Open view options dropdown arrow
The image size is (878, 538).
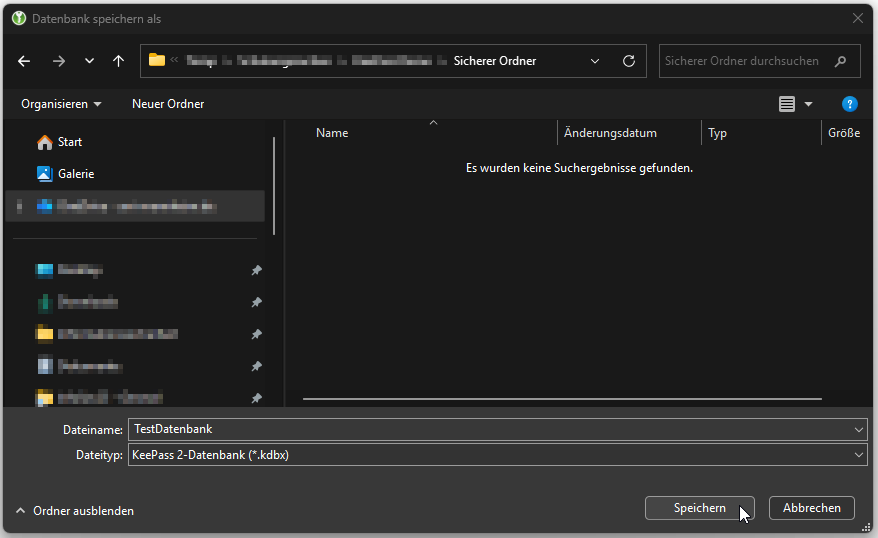(x=808, y=104)
